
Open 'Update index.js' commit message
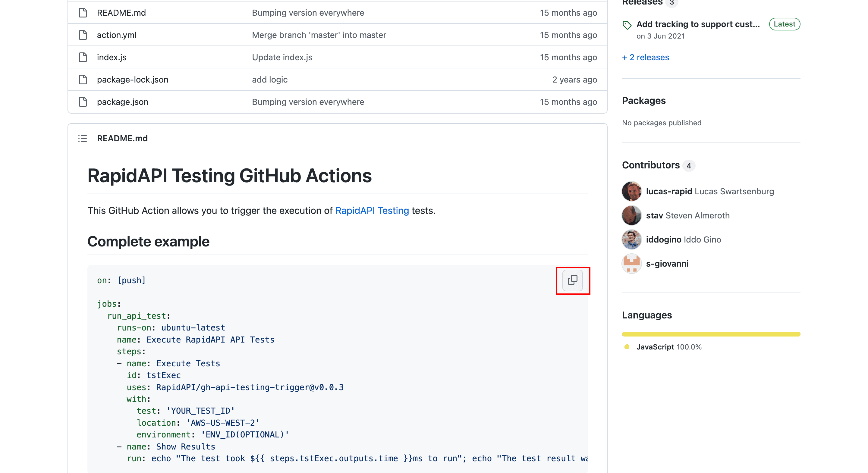point(282,57)
